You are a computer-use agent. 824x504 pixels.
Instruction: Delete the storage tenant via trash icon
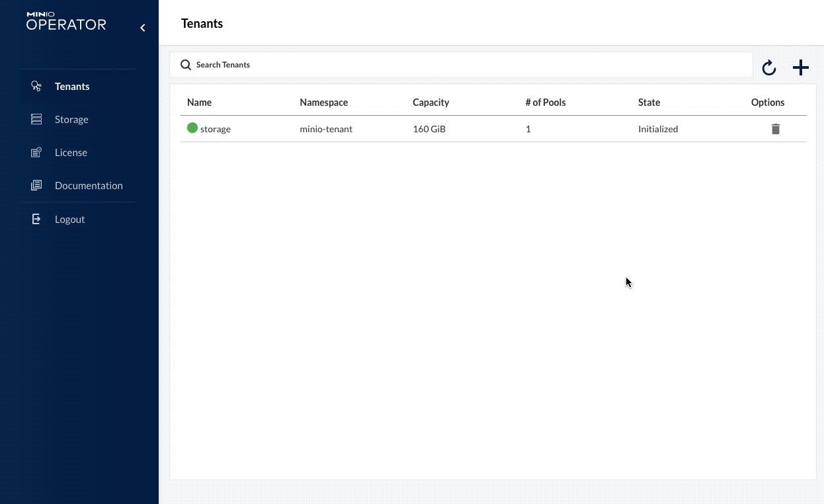point(775,129)
